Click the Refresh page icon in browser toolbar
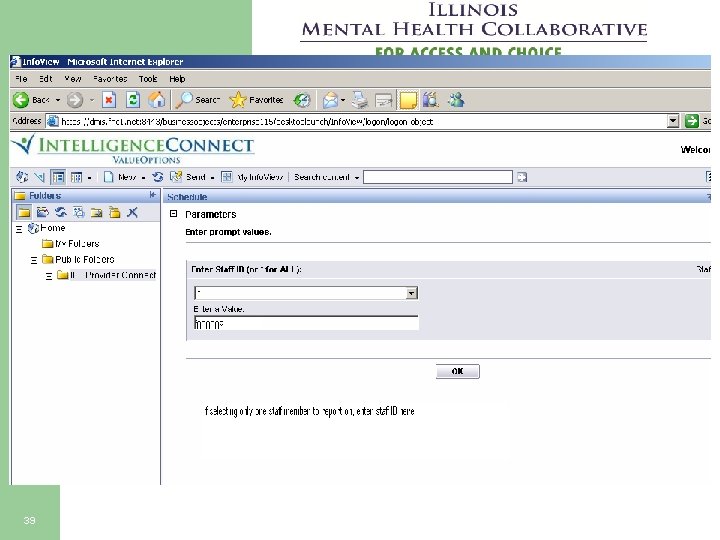720x540 pixels. click(133, 100)
